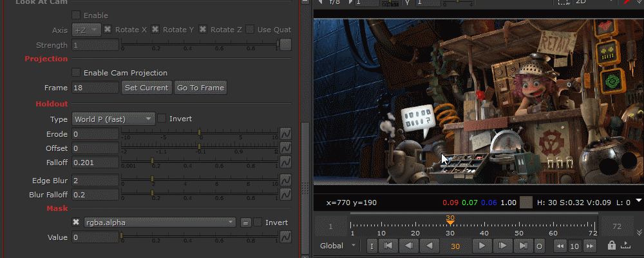Set the out point with O button

coord(539,246)
